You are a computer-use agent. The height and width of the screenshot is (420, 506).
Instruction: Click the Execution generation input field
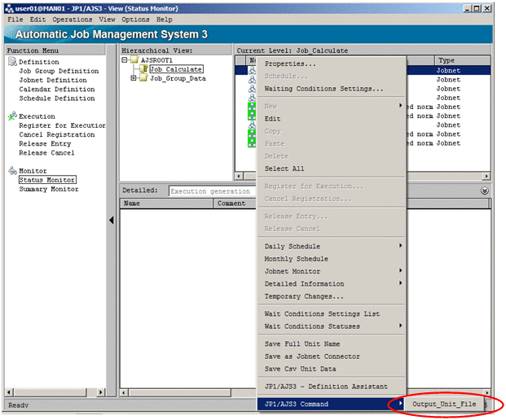click(212, 191)
